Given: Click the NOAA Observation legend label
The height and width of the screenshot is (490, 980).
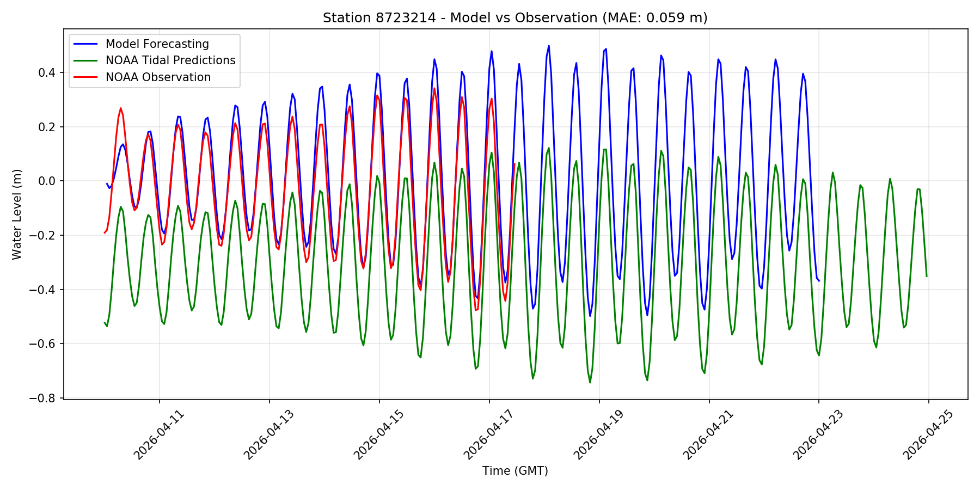Looking at the screenshot, I should (x=158, y=77).
